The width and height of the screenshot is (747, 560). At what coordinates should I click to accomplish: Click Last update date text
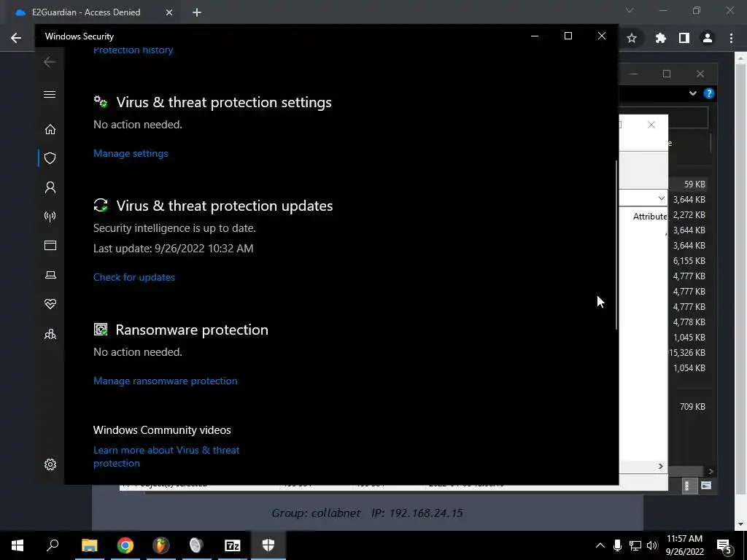(x=174, y=249)
